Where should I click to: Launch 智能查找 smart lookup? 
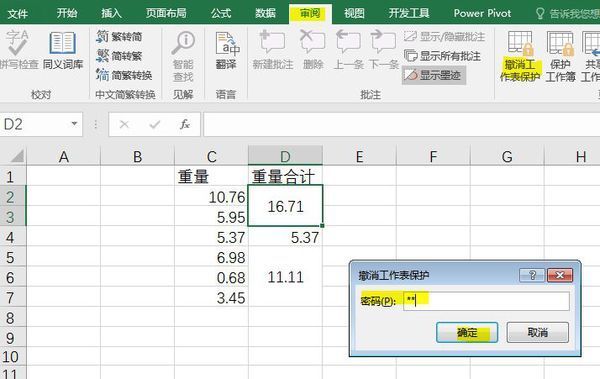[183, 56]
